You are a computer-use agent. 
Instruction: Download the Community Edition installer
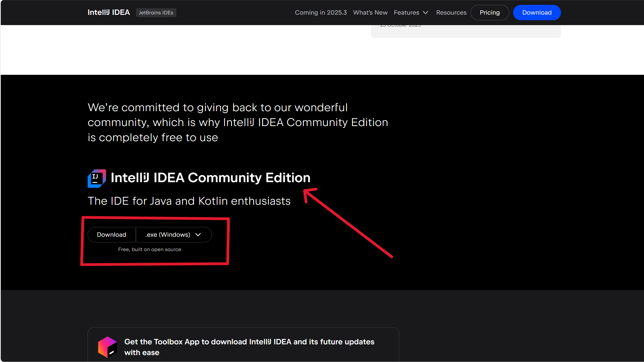click(111, 235)
